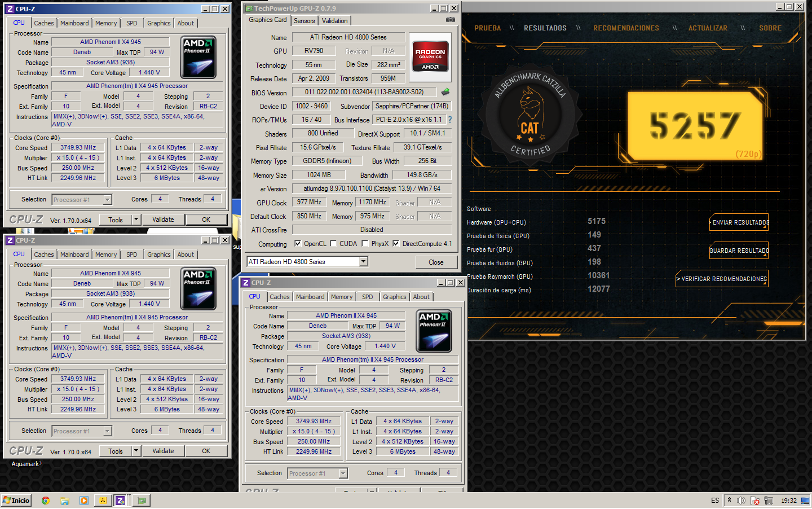Click the AMD Phenom II logo in front CPU-Z window
812x509 pixels.
click(434, 331)
